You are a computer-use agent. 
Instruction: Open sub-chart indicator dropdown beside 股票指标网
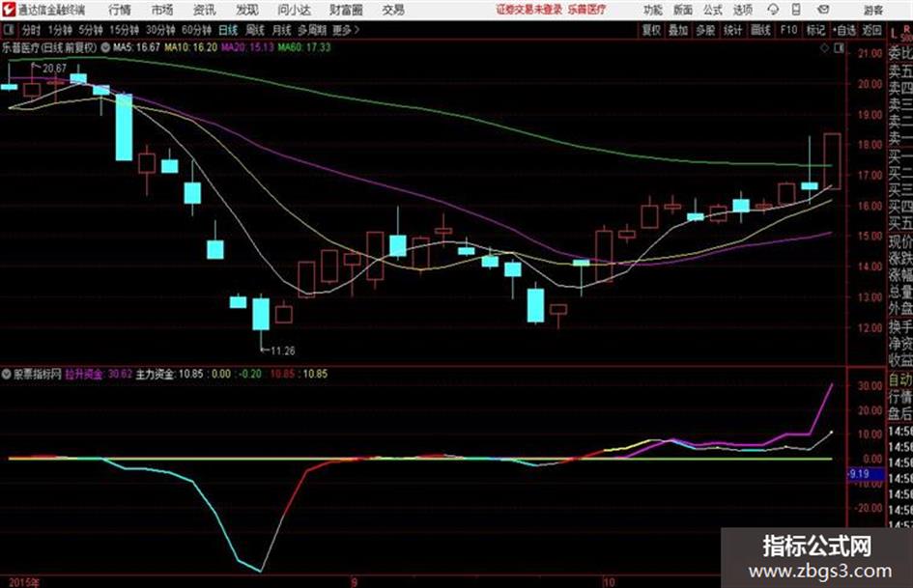pos(7,374)
